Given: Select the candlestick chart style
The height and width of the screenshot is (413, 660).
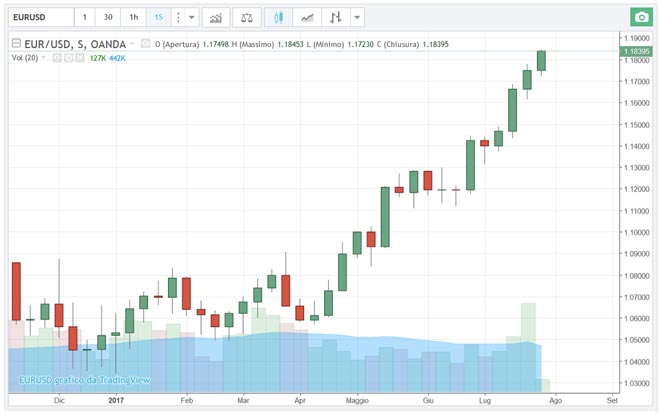Looking at the screenshot, I should [x=279, y=18].
